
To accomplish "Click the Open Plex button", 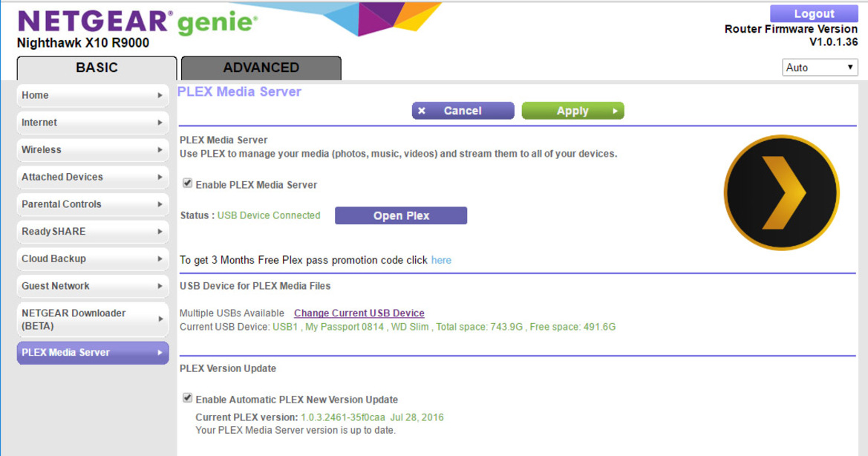I will (x=401, y=216).
